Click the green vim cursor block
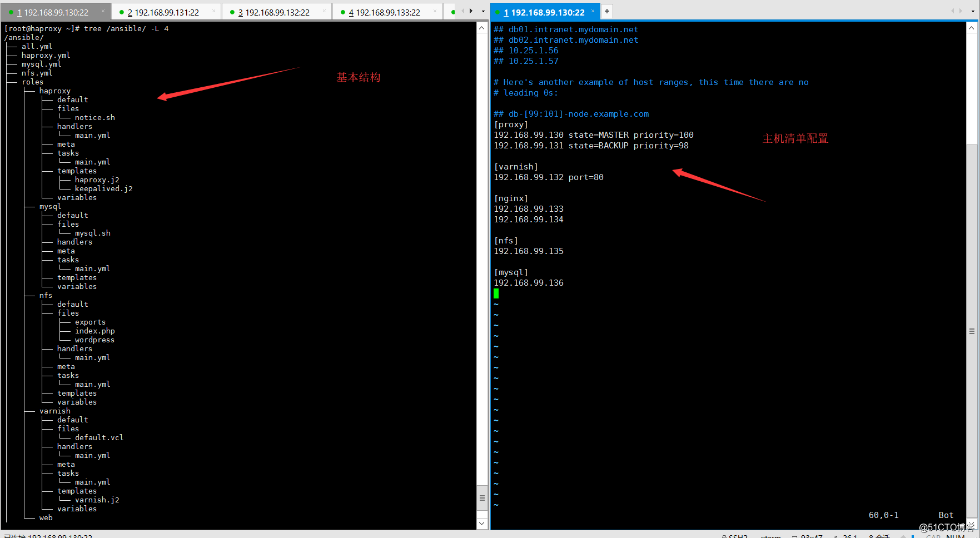 (x=496, y=293)
